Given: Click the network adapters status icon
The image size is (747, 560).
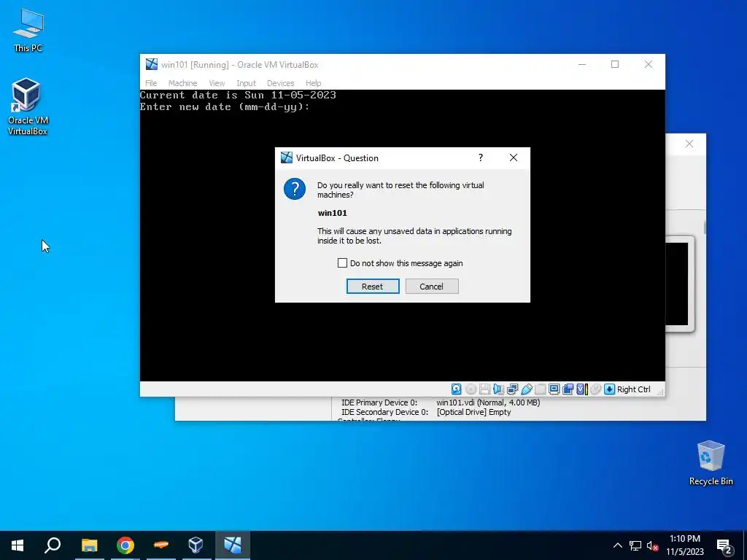Looking at the screenshot, I should click(512, 389).
